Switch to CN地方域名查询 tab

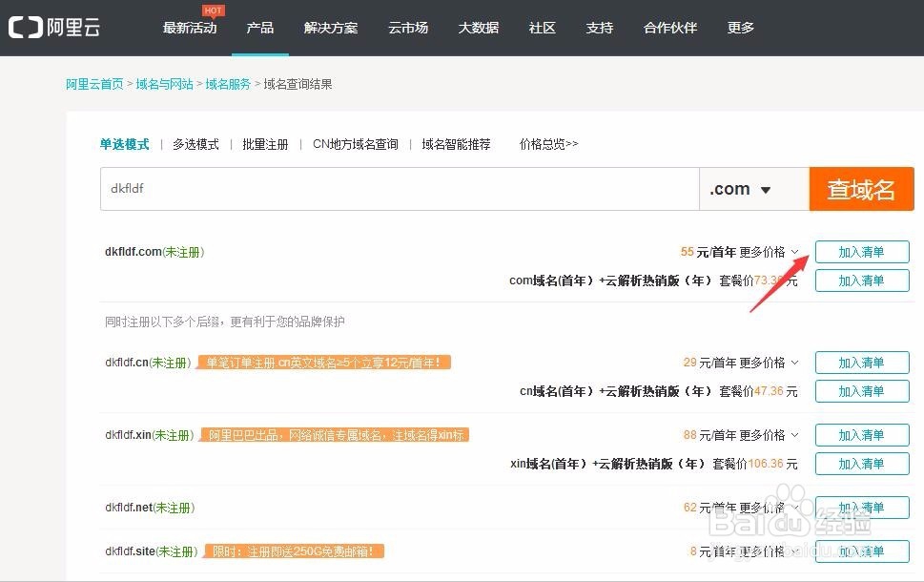click(x=356, y=144)
